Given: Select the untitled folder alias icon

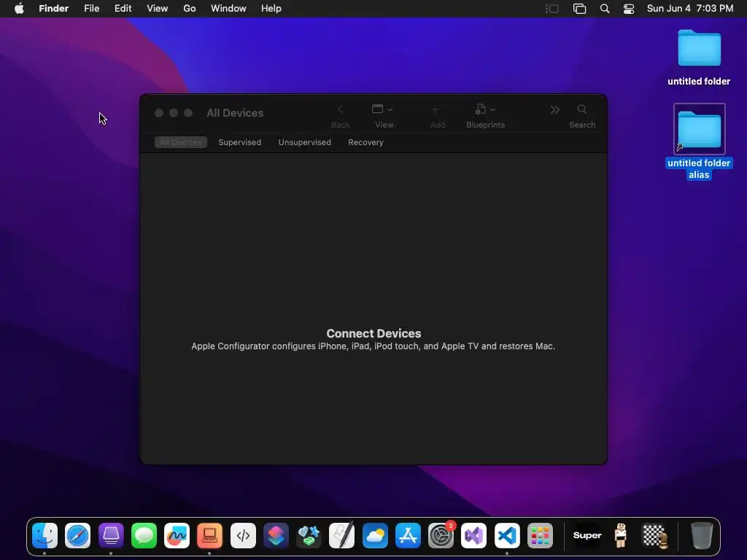Looking at the screenshot, I should [699, 129].
